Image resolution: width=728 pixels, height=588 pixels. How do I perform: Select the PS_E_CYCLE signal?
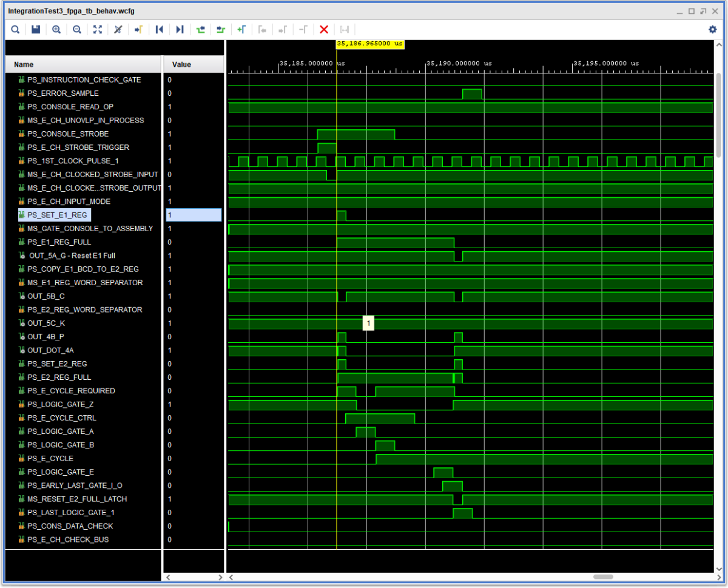(x=48, y=458)
